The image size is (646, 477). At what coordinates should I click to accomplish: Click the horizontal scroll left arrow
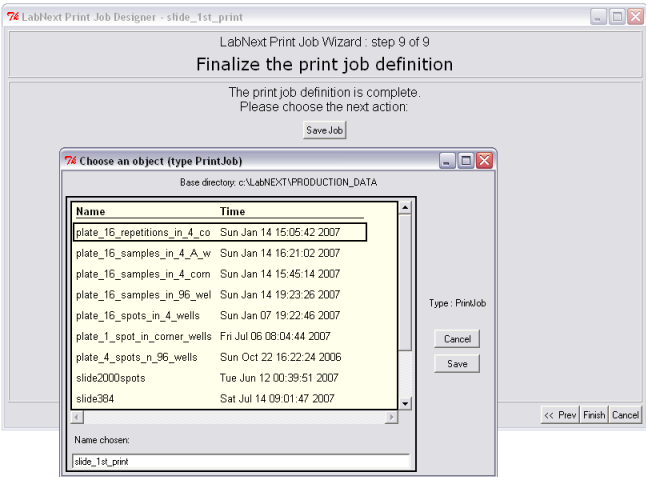pyautogui.click(x=77, y=417)
